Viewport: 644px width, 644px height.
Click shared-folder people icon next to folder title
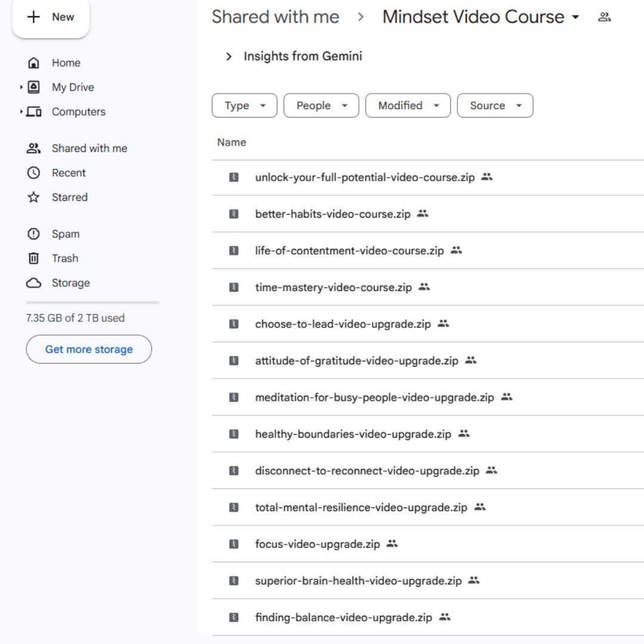(604, 17)
